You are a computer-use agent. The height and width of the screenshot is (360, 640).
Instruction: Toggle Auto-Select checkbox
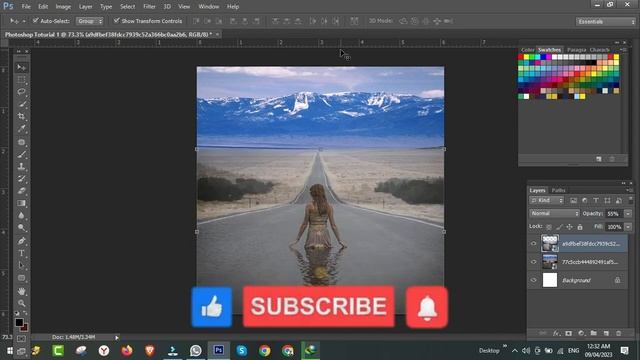pos(36,20)
